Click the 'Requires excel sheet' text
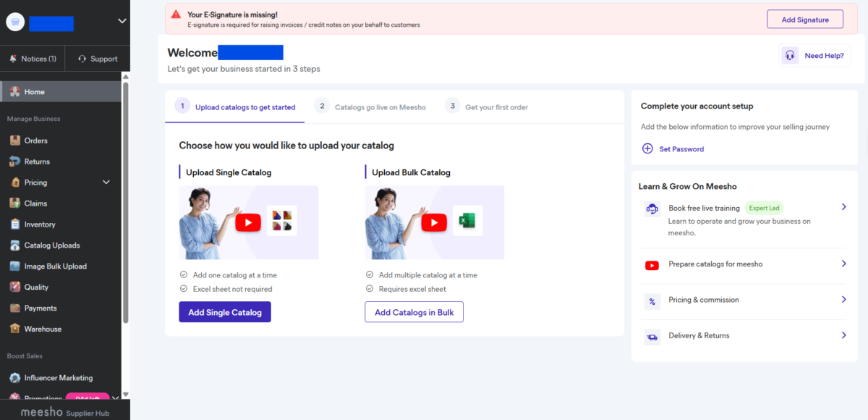This screenshot has height=420, width=868. pyautogui.click(x=412, y=289)
